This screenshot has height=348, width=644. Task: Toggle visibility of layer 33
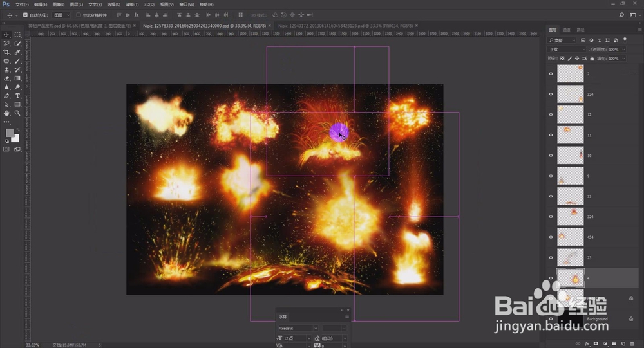551,196
